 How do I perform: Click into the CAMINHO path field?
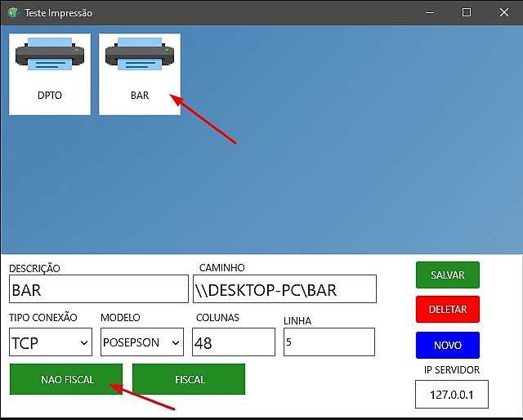(x=284, y=289)
